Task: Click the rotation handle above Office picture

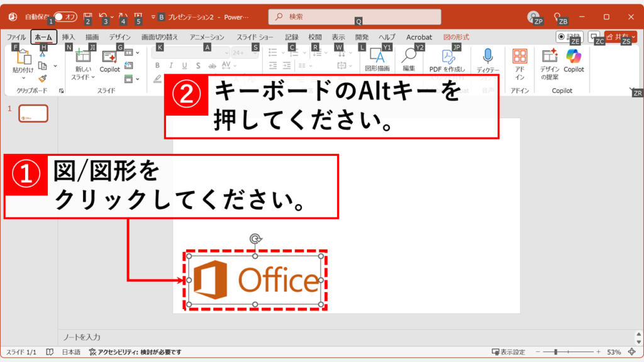Action: coord(255,239)
